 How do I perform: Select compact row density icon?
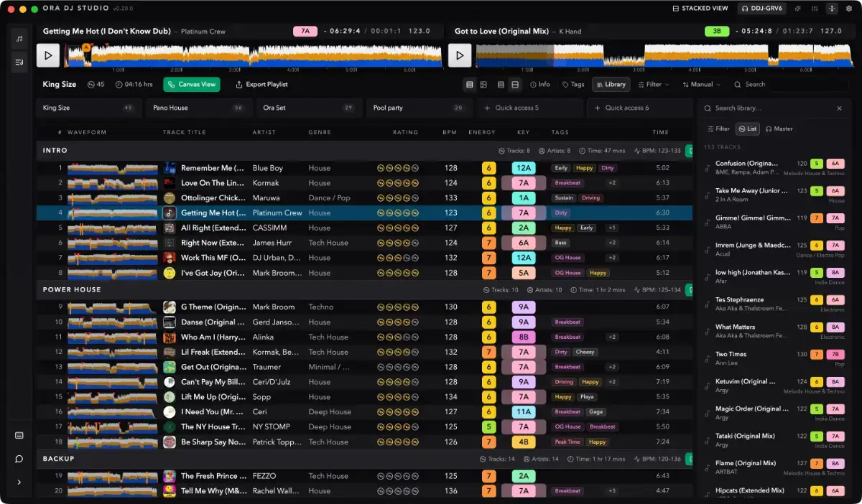[501, 84]
